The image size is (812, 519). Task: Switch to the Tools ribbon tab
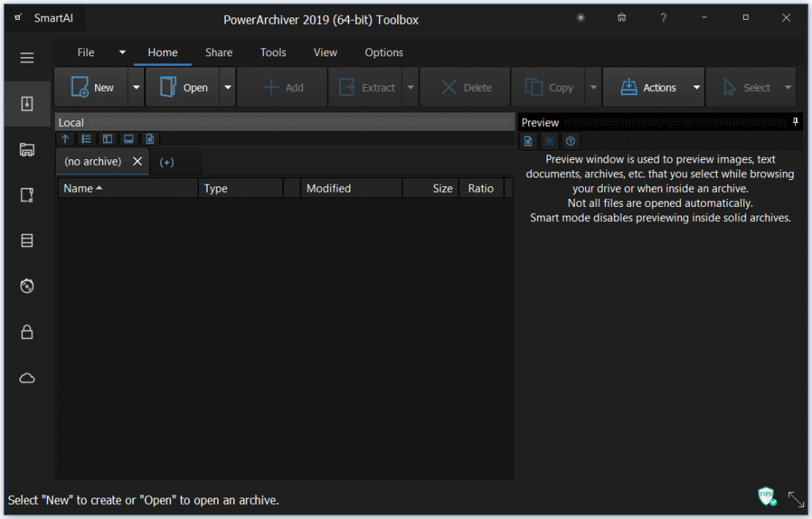pyautogui.click(x=273, y=52)
